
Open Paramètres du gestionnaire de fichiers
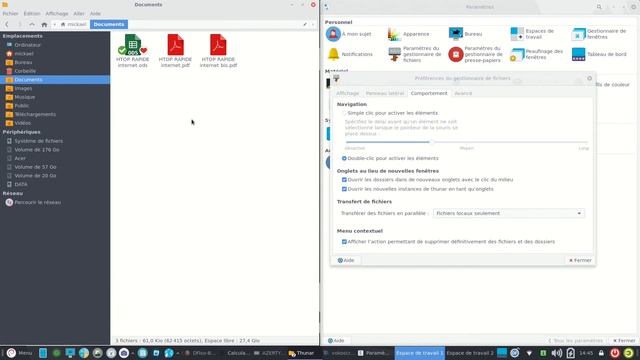pyautogui.click(x=415, y=54)
